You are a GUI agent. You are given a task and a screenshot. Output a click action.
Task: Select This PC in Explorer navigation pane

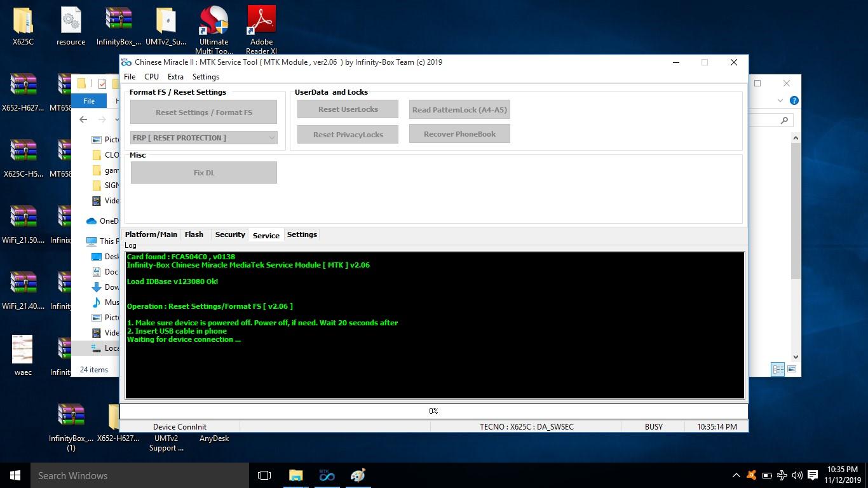click(x=102, y=241)
